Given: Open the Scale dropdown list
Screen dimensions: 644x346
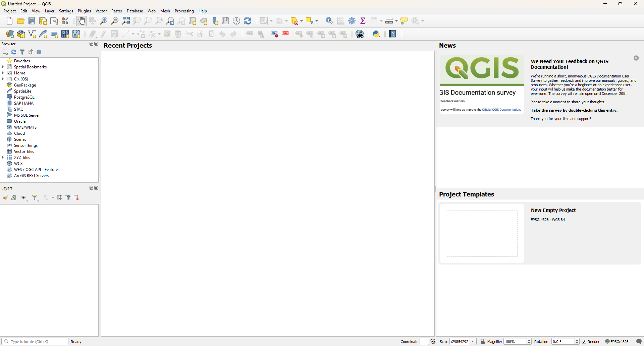Looking at the screenshot, I should coord(473,342).
